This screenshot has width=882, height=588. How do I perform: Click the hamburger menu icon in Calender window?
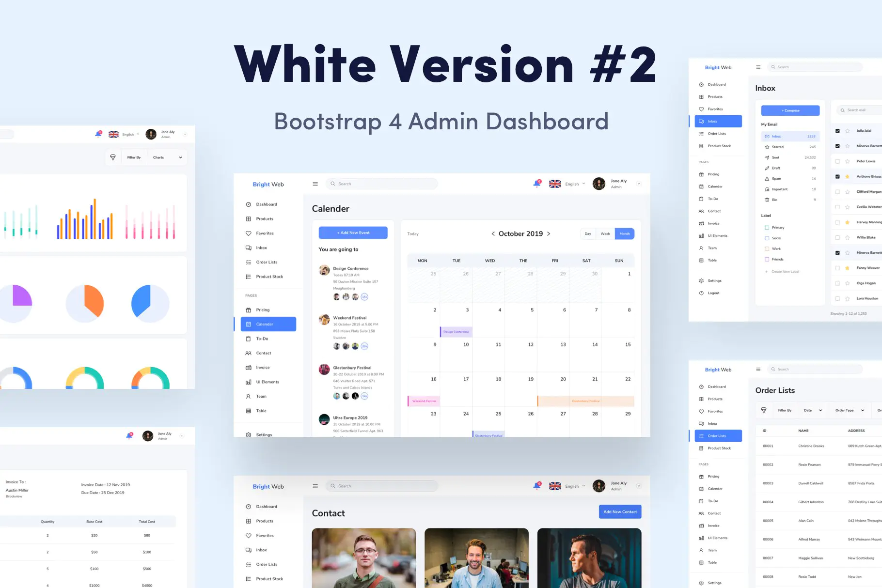315,184
